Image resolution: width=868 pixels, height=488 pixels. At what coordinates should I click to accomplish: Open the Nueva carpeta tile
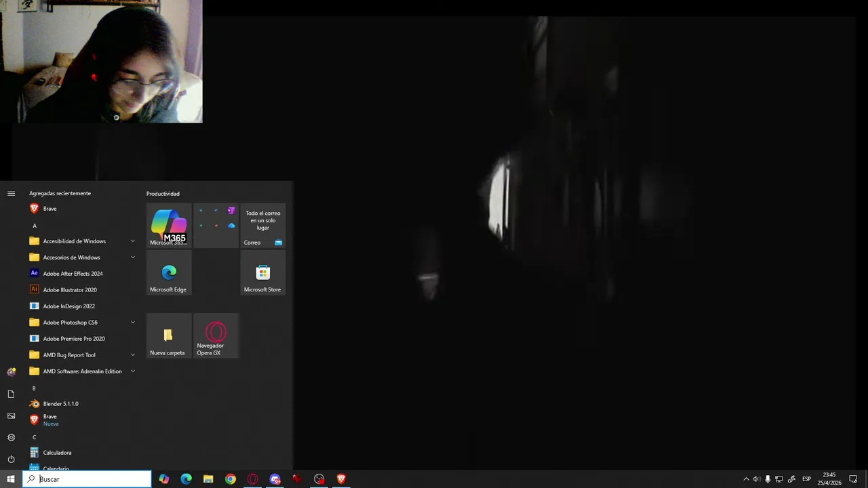coord(169,335)
